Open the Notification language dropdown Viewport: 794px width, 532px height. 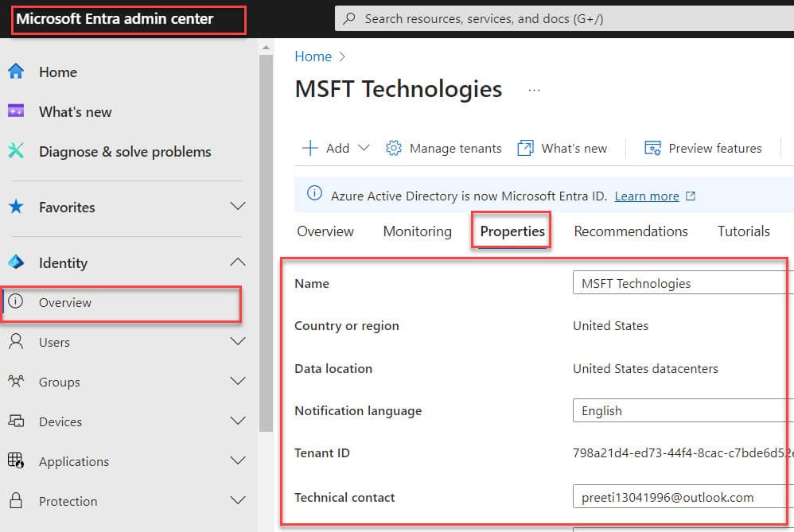point(683,410)
